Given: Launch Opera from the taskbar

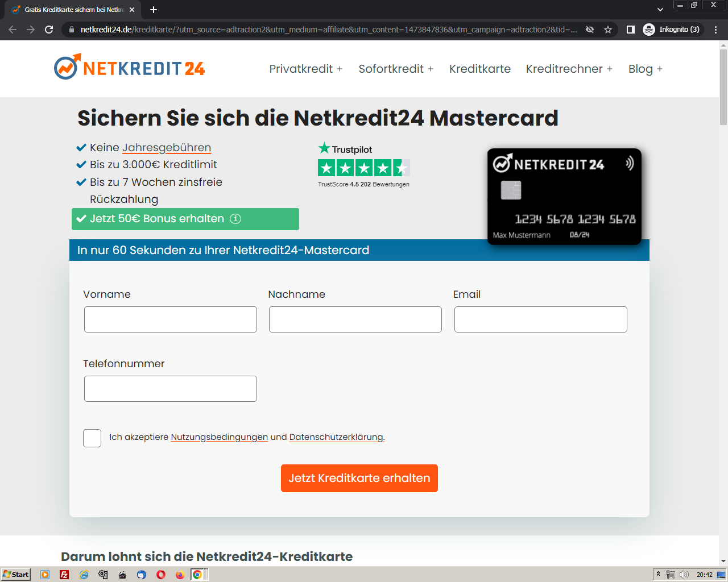Looking at the screenshot, I should pos(161,575).
